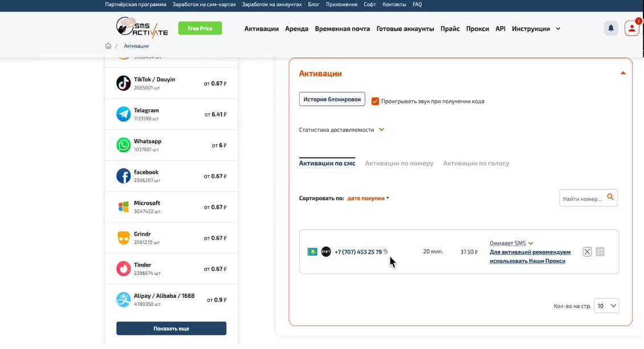Open the items per page dropdown
The image size is (644, 349).
pos(606,306)
